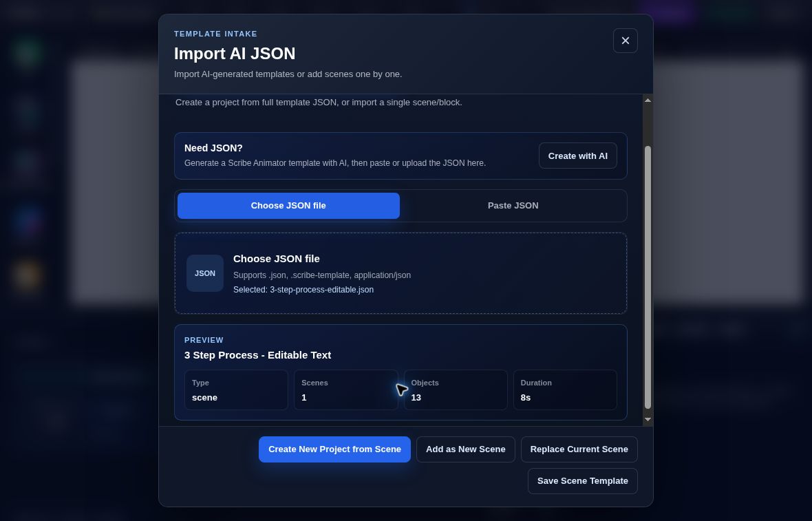The width and height of the screenshot is (812, 521).
Task: Click the Objects 13 card
Action: (456, 390)
